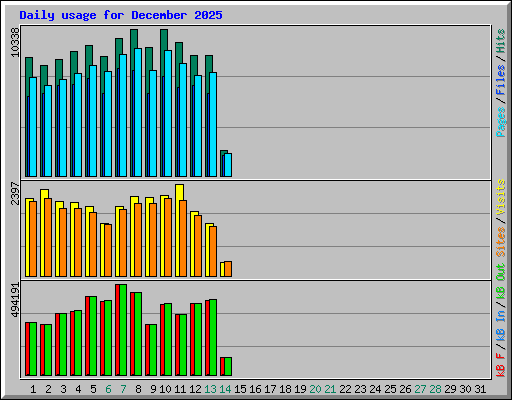
Task: Click the cyan pages bar for day 1
Action: tap(33, 127)
